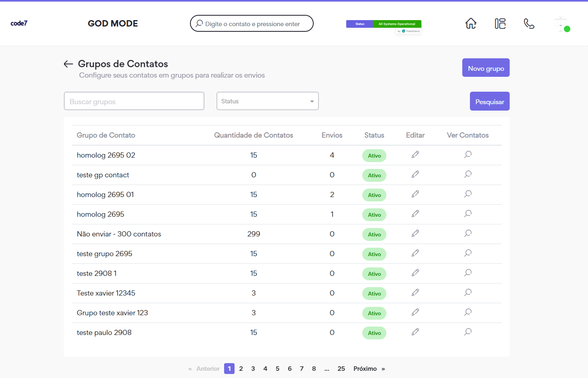Click Grupo de Contato column header

click(106, 135)
